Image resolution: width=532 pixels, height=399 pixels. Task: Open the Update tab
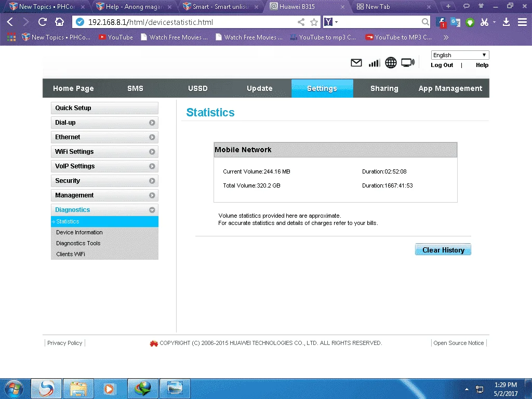pos(260,88)
